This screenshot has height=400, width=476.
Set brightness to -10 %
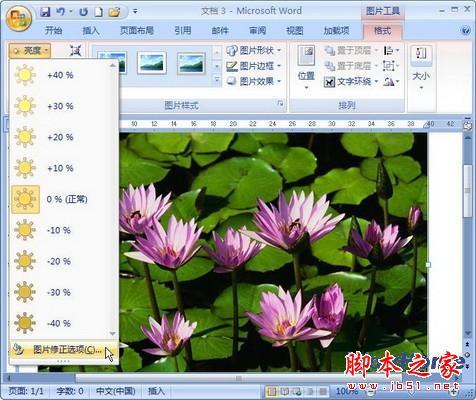point(64,230)
